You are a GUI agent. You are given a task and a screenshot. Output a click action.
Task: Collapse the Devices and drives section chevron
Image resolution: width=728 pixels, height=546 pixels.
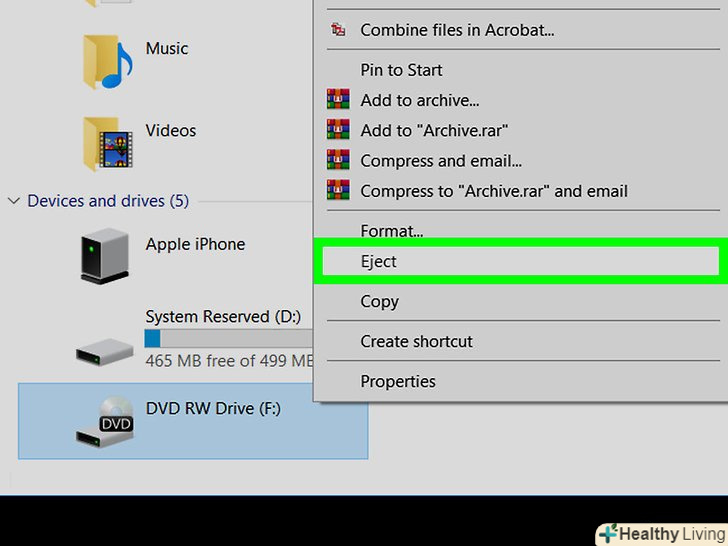click(x=14, y=201)
